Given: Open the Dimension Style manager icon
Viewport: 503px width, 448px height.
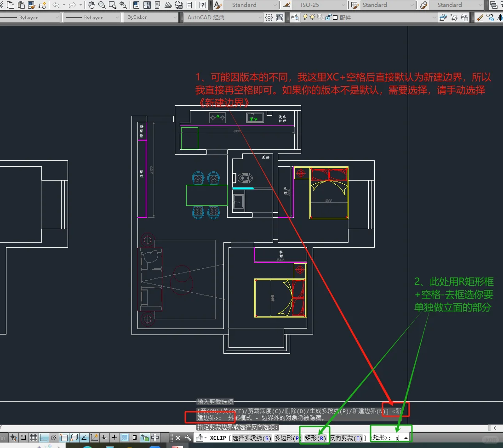Looking at the screenshot, I should 286,5.
